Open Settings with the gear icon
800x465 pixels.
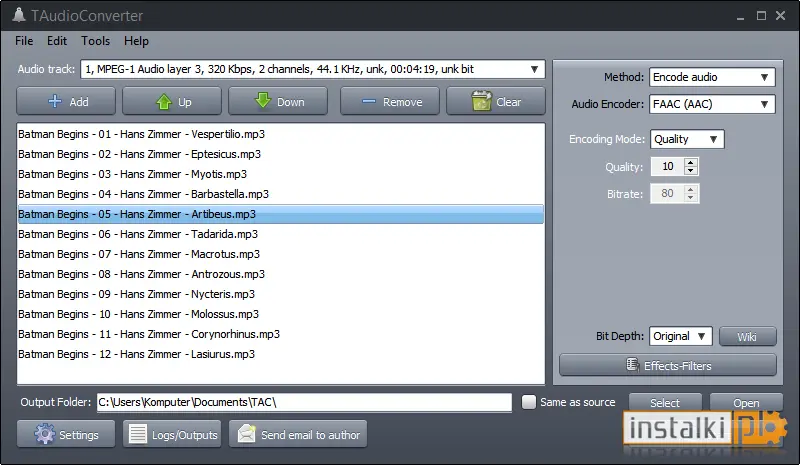coord(66,434)
